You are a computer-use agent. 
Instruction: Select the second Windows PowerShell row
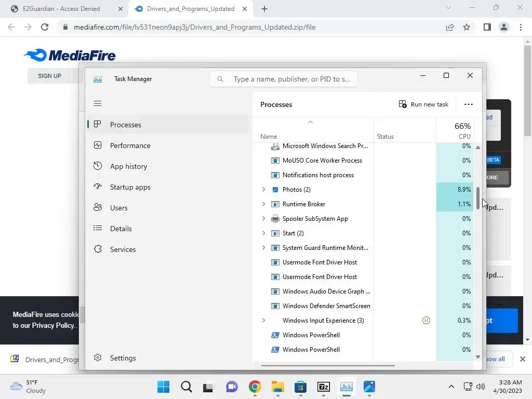tap(363, 350)
